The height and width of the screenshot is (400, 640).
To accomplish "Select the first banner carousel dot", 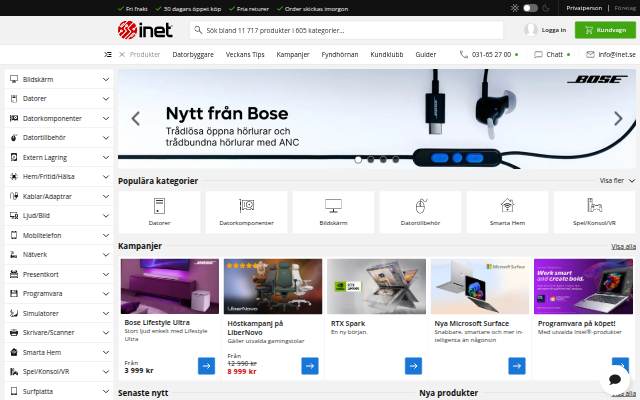I will [358, 160].
